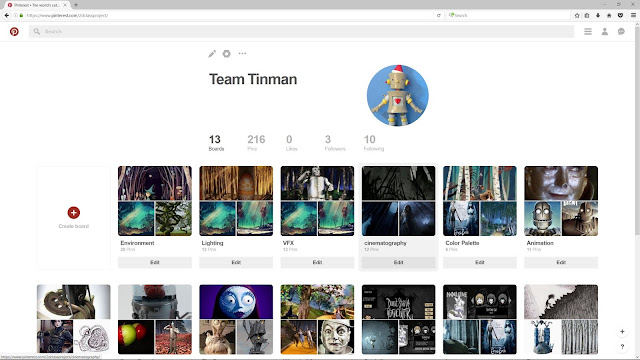
Task: Open the Pinterest home logo
Action: tap(14, 31)
